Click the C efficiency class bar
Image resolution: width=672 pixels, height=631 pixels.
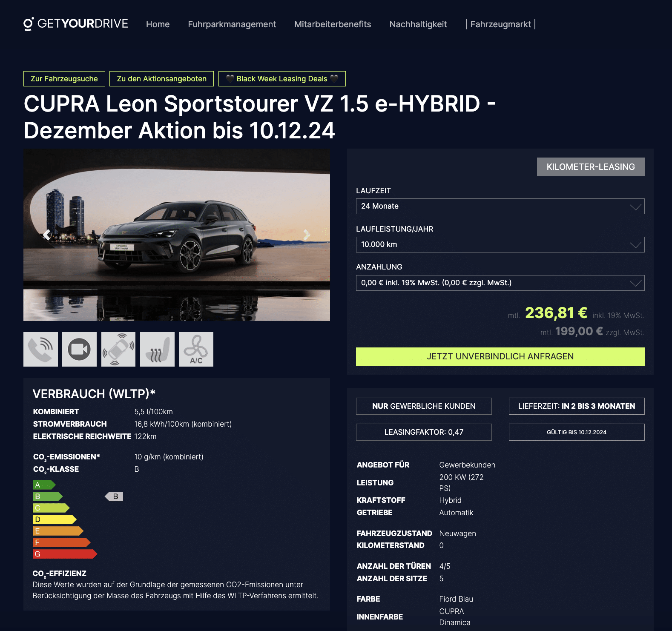[51, 508]
